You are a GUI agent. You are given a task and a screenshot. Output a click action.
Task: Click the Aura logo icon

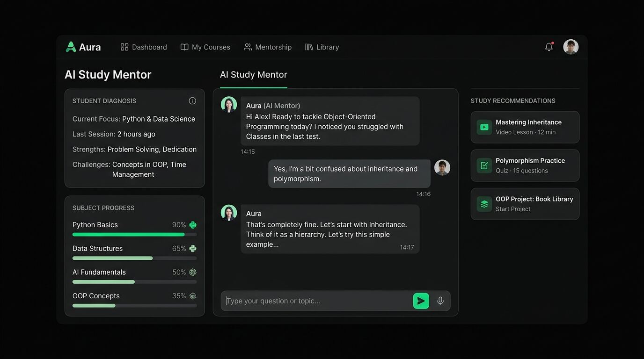[71, 47]
